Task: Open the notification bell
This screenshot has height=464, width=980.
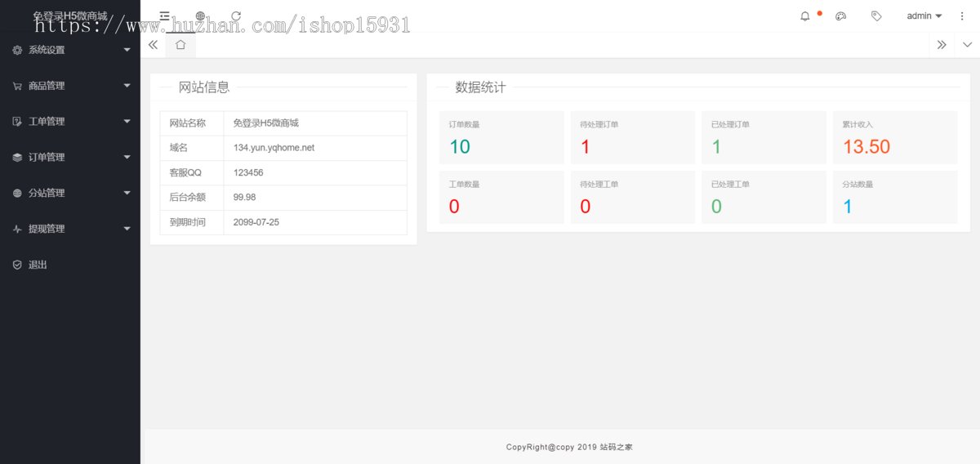Action: tap(805, 16)
